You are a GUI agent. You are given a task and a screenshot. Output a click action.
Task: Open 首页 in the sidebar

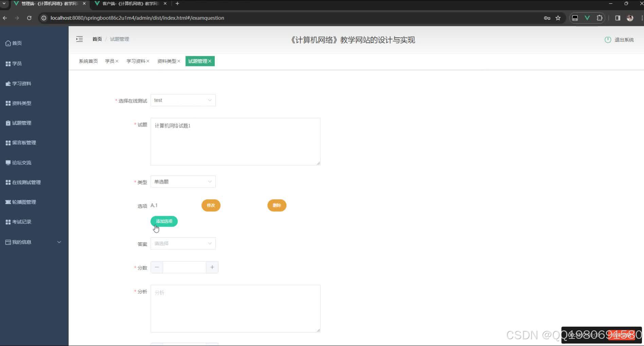(14, 43)
